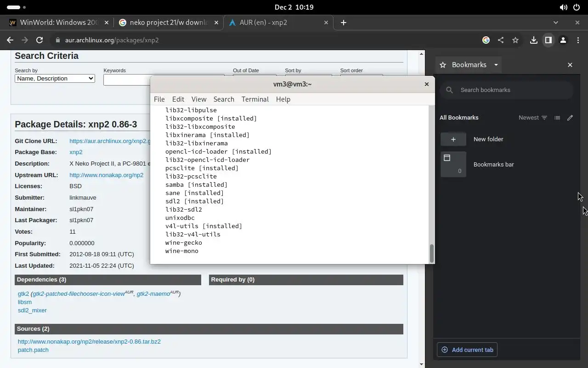
Task: Open patch.patch source link
Action: 33,350
